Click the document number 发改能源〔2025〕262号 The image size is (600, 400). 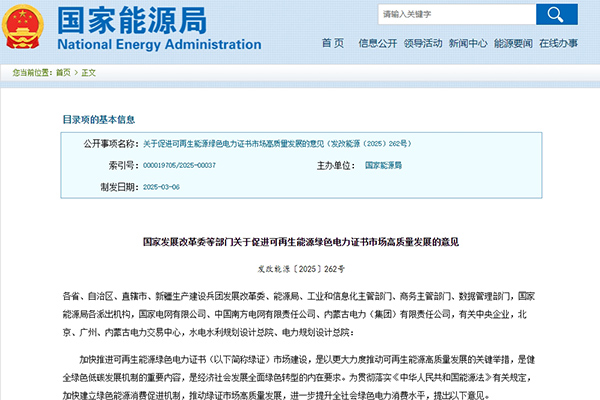click(x=300, y=269)
